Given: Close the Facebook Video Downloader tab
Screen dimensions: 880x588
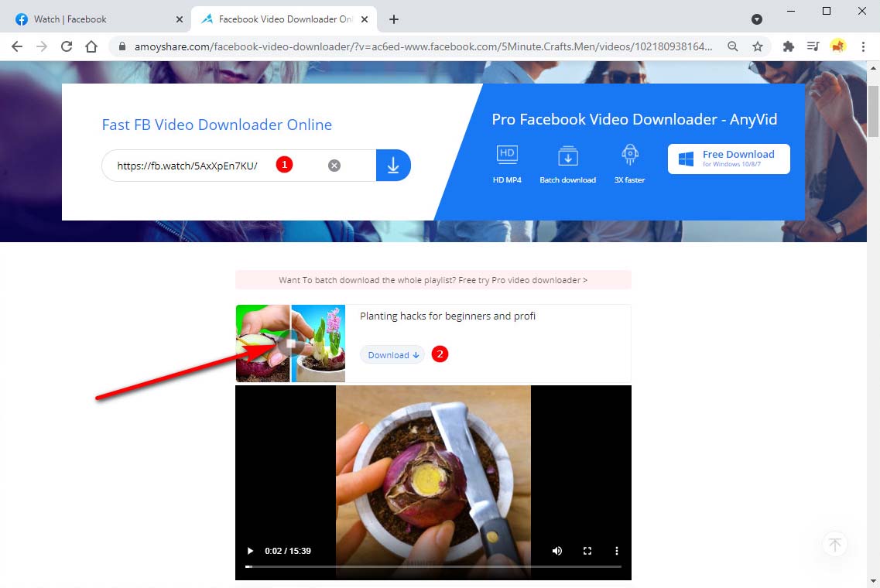Looking at the screenshot, I should pyautogui.click(x=365, y=19).
